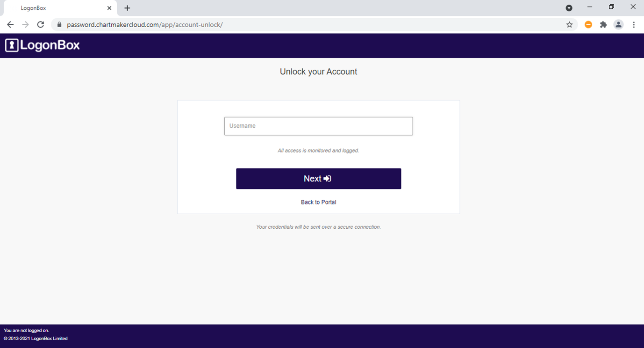Viewport: 644px width, 348px height.
Task: Go back using browser back arrow
Action: (10, 25)
